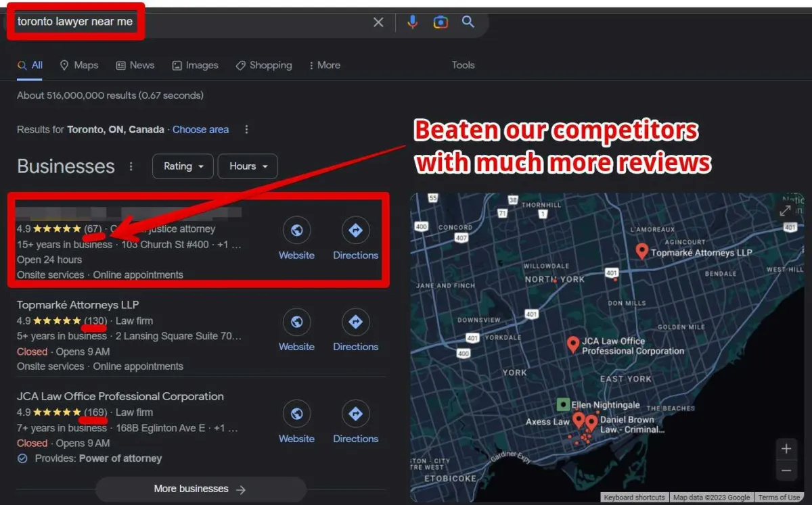Zoom out the map with the minus button
This screenshot has width=812, height=505.
pos(786,470)
